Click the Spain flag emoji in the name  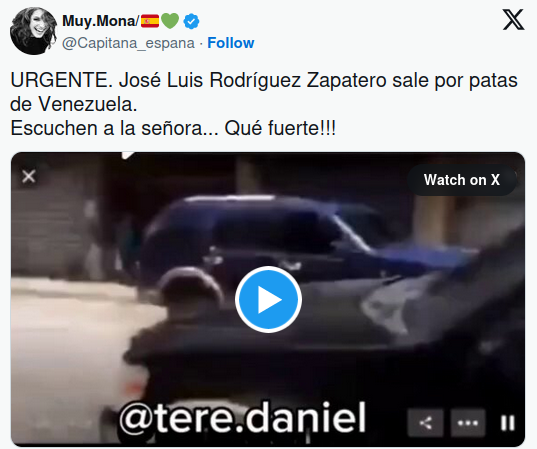(x=150, y=21)
